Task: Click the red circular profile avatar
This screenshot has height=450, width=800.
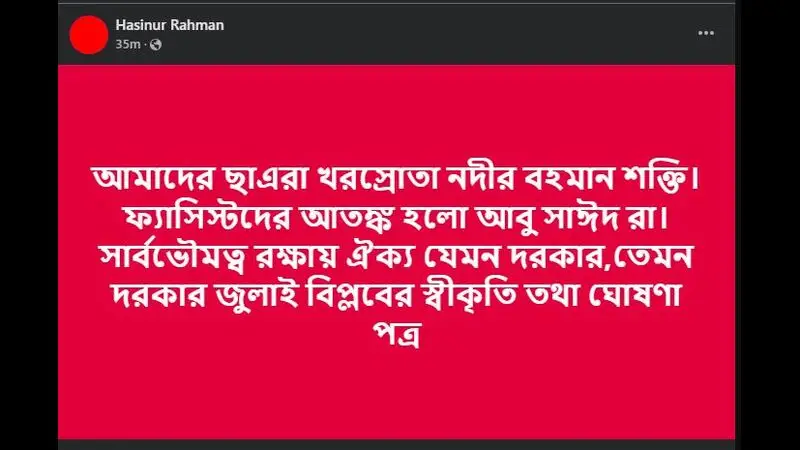Action: click(89, 35)
